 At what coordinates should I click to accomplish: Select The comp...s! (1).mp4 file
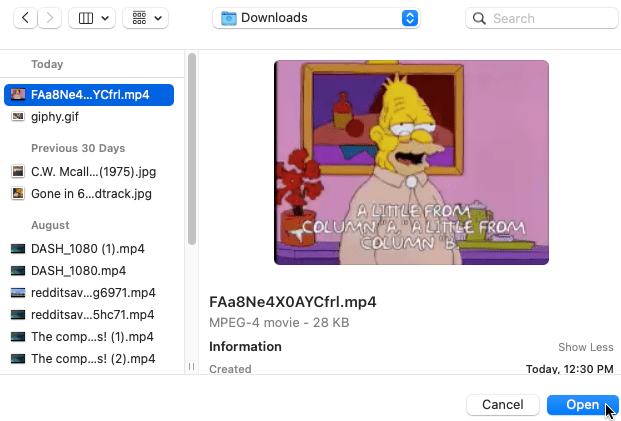tap(89, 337)
